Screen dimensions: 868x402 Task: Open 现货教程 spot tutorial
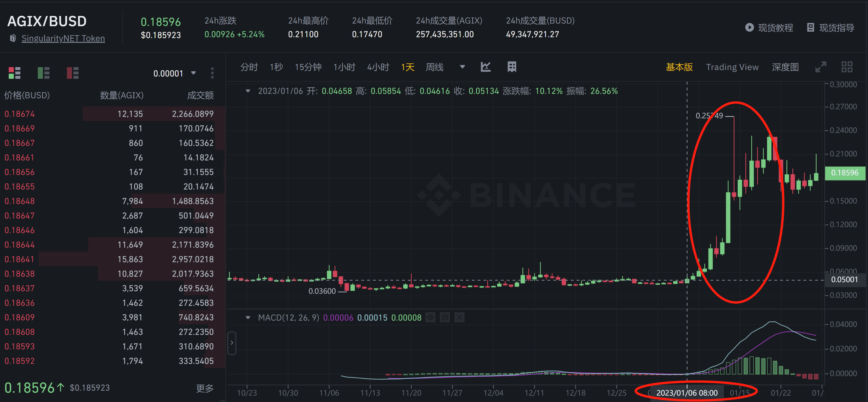(x=775, y=28)
